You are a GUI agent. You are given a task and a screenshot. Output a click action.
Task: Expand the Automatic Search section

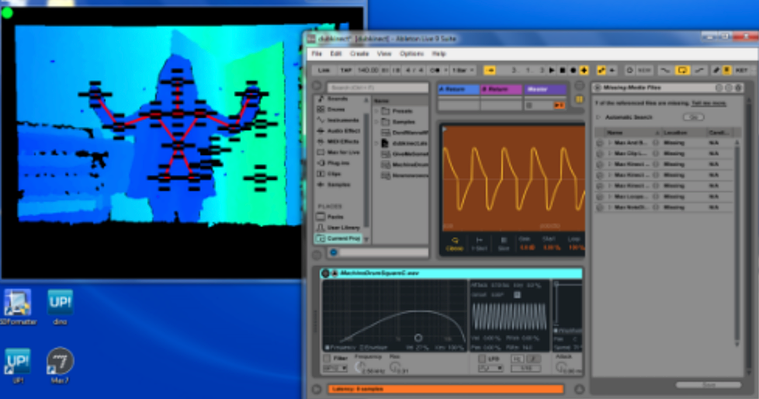[598, 117]
